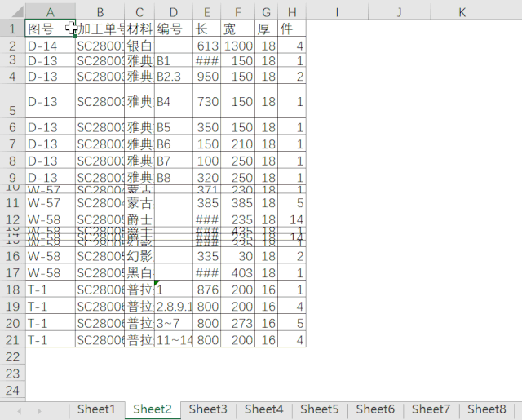Viewport: 522px width, 420px height.
Task: Click cell B5 code in row 6
Action: (174, 127)
